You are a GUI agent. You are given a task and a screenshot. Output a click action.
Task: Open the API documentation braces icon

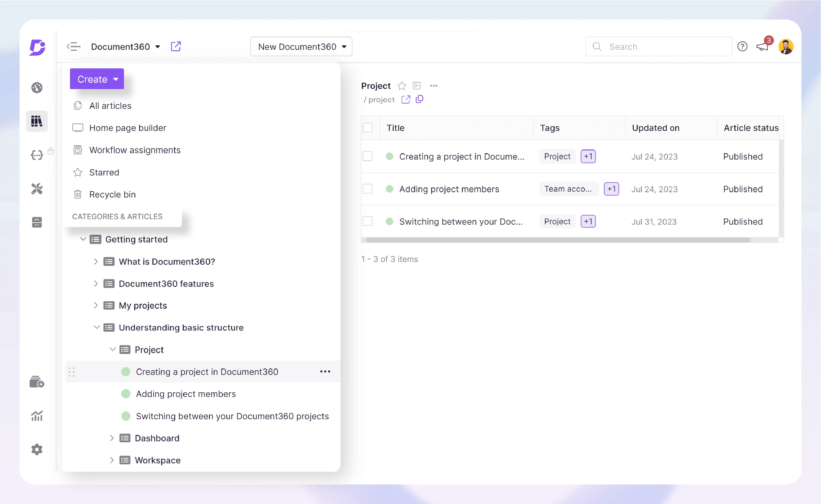(37, 155)
